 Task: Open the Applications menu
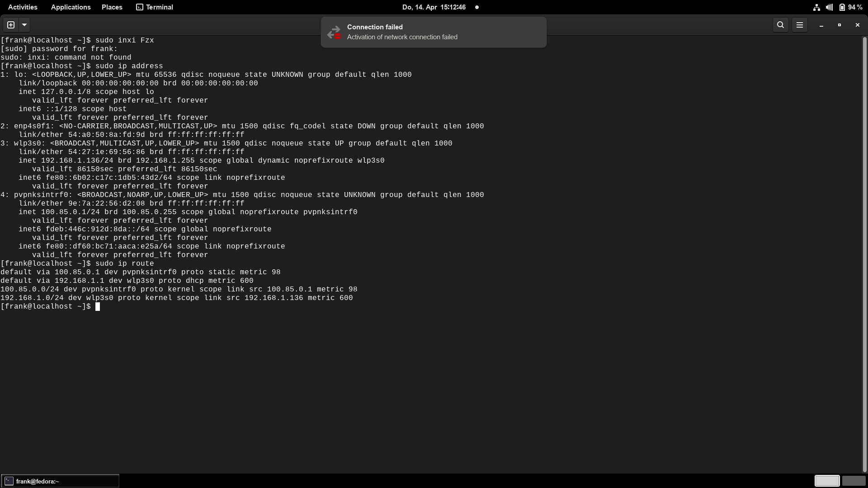[x=71, y=7]
